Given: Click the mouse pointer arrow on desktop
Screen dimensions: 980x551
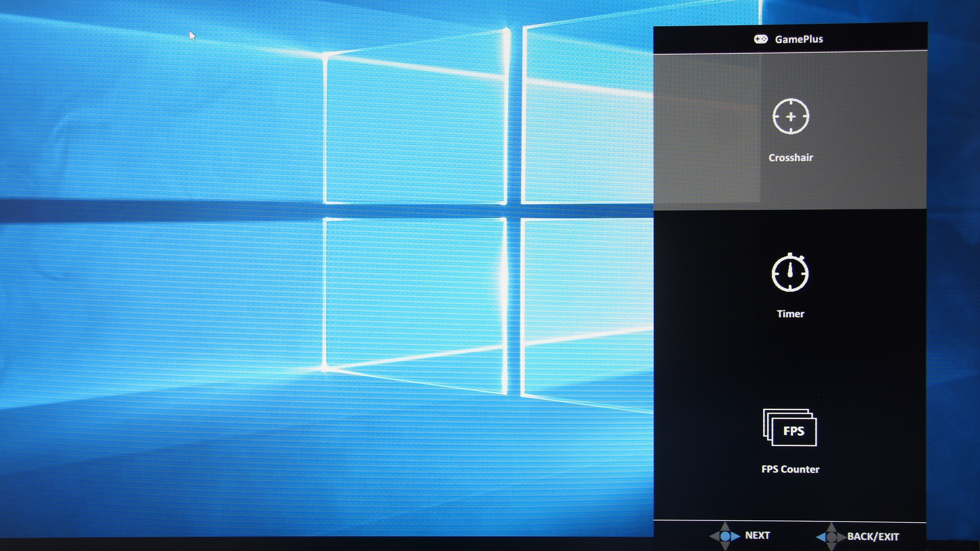Looking at the screenshot, I should (193, 36).
